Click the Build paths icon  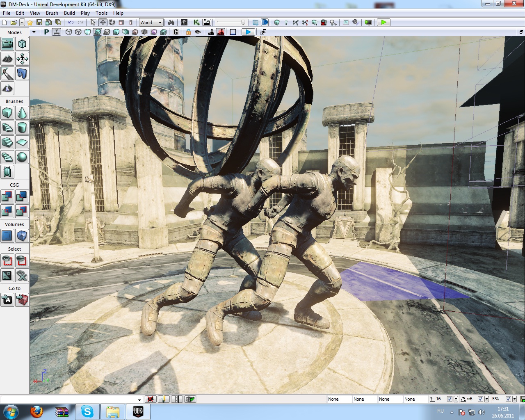pyautogui.click(x=295, y=23)
